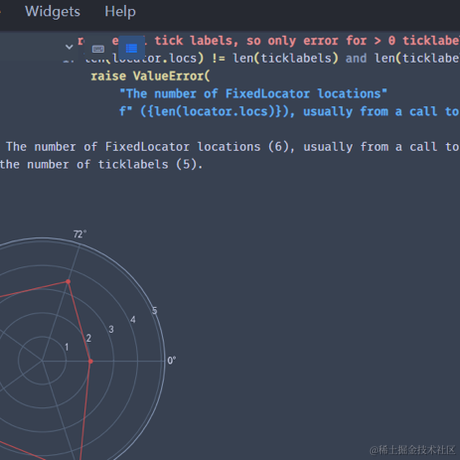Click the 'len(ticklabels) and' code line
The image size is (460, 460).
click(262, 58)
